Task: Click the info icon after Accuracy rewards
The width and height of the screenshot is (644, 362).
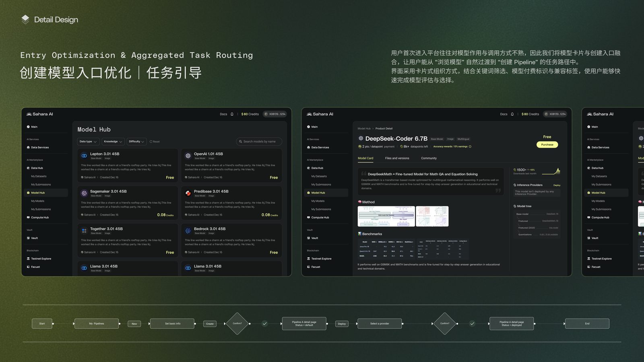Action: tap(470, 146)
